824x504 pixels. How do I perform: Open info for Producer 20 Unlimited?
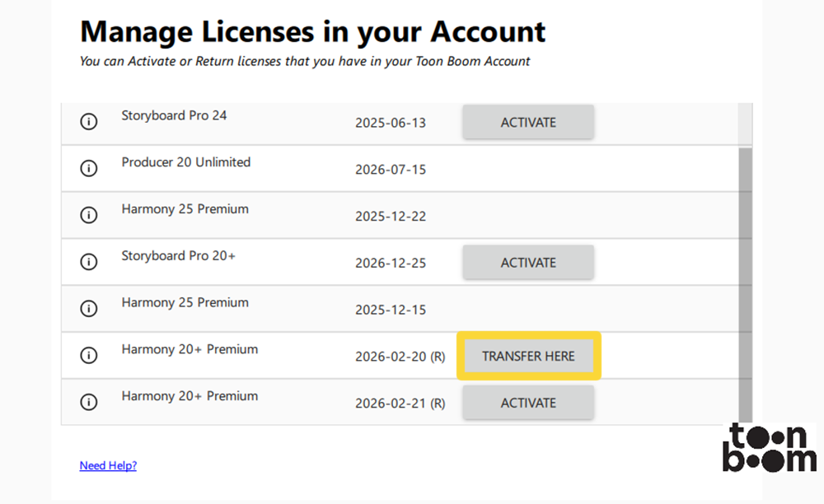coord(88,169)
